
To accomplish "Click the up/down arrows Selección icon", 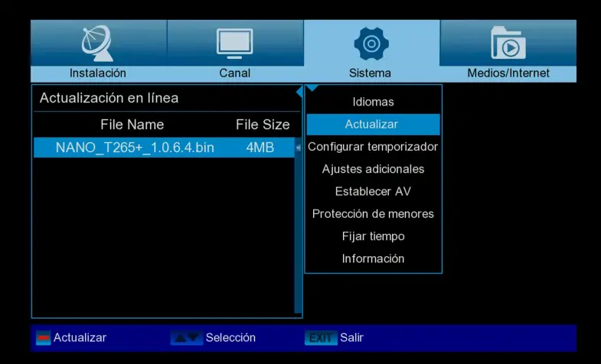I will coord(186,338).
